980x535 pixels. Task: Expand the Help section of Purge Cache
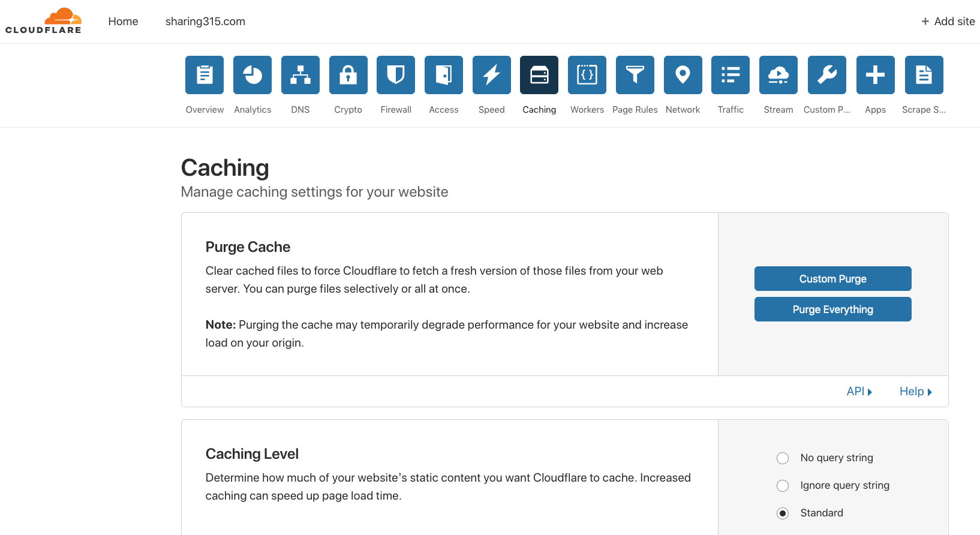[x=916, y=392]
